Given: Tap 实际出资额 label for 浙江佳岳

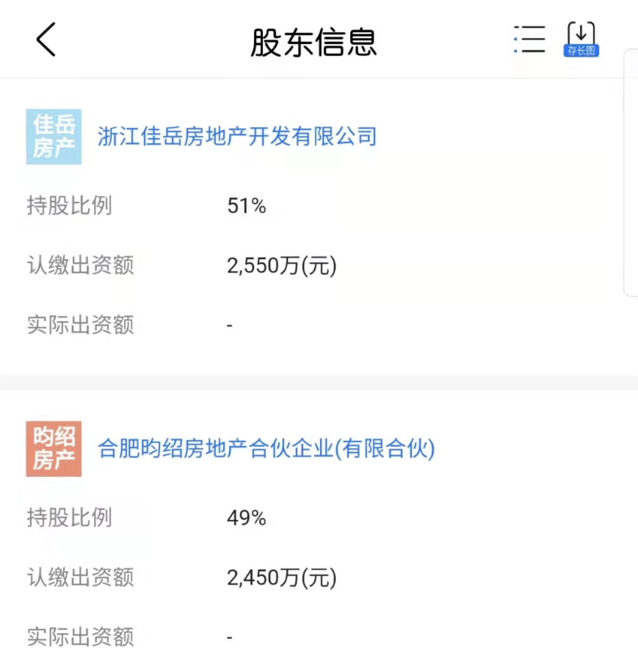Looking at the screenshot, I should [80, 325].
